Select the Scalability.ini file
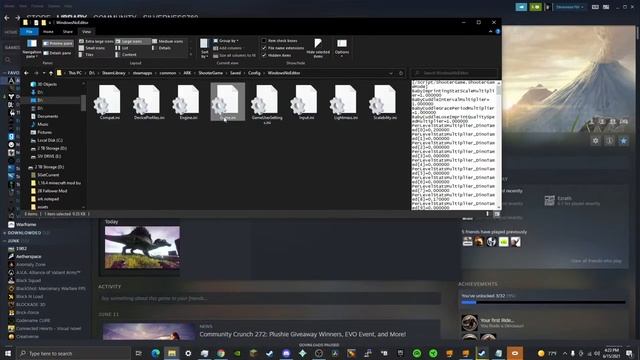640x360 pixels. [x=384, y=102]
